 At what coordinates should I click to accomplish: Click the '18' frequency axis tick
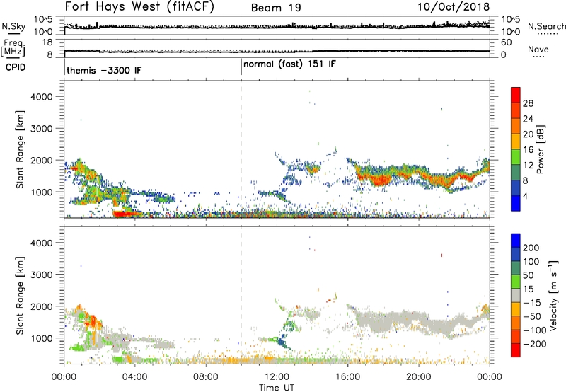pyautogui.click(x=47, y=42)
